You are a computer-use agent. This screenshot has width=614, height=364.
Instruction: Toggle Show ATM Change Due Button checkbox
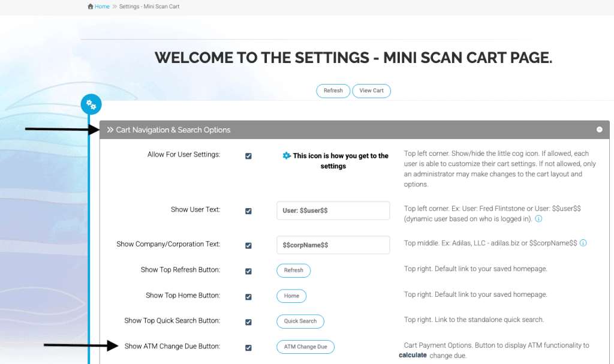point(248,347)
